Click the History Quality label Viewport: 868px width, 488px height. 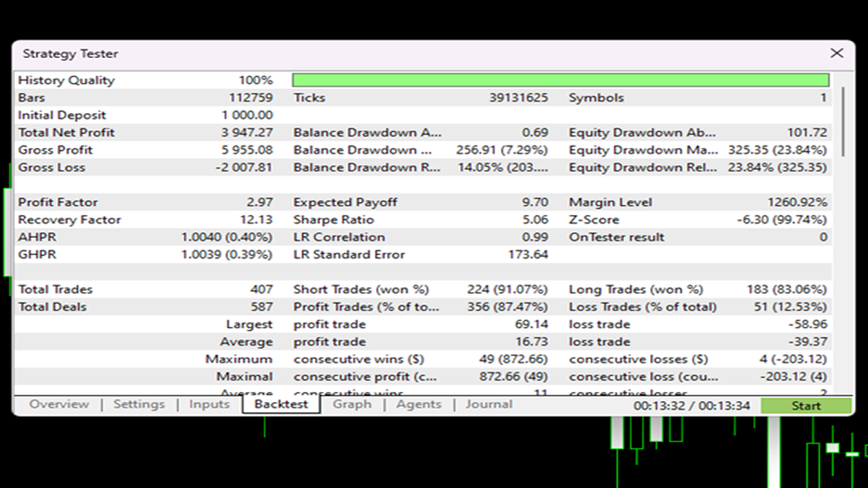66,80
